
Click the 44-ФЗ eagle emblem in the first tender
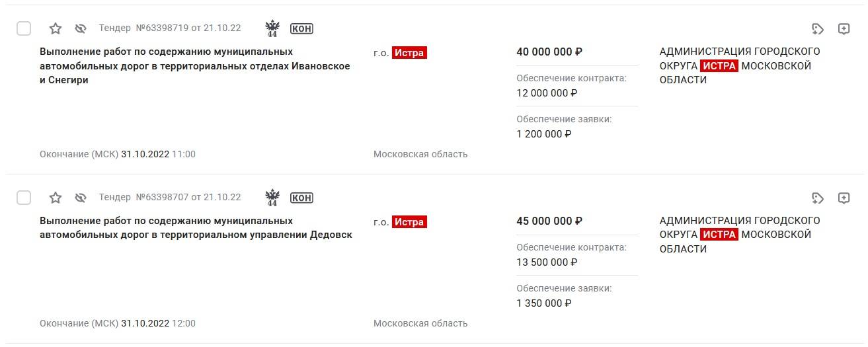click(272, 28)
